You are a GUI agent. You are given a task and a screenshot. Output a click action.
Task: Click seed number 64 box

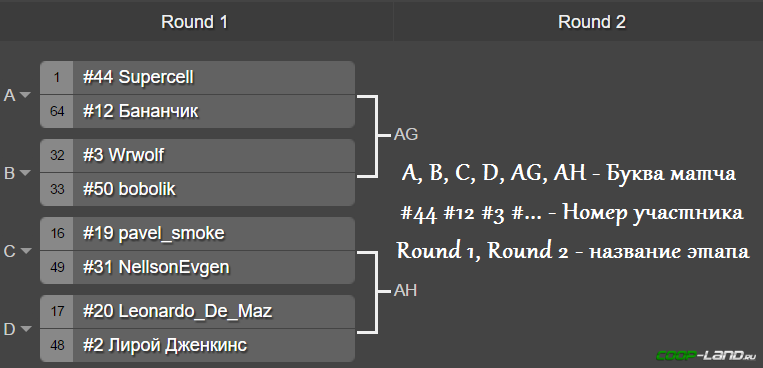[56, 111]
